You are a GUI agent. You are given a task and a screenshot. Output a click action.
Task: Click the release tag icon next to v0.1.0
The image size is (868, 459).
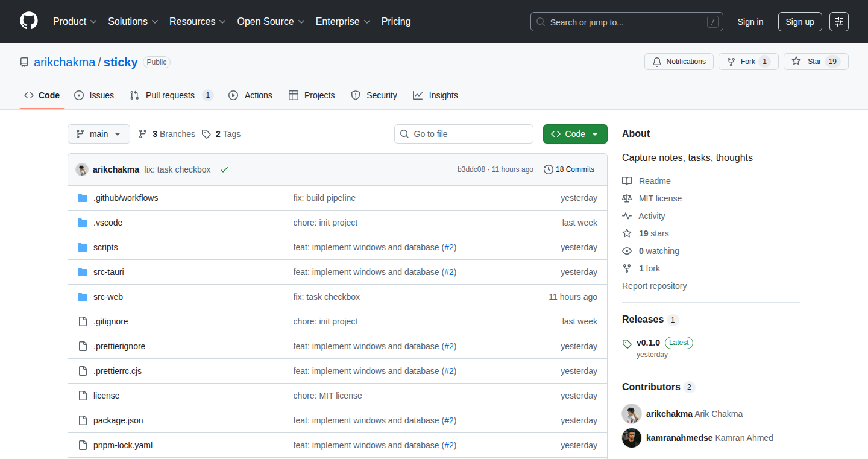point(627,344)
